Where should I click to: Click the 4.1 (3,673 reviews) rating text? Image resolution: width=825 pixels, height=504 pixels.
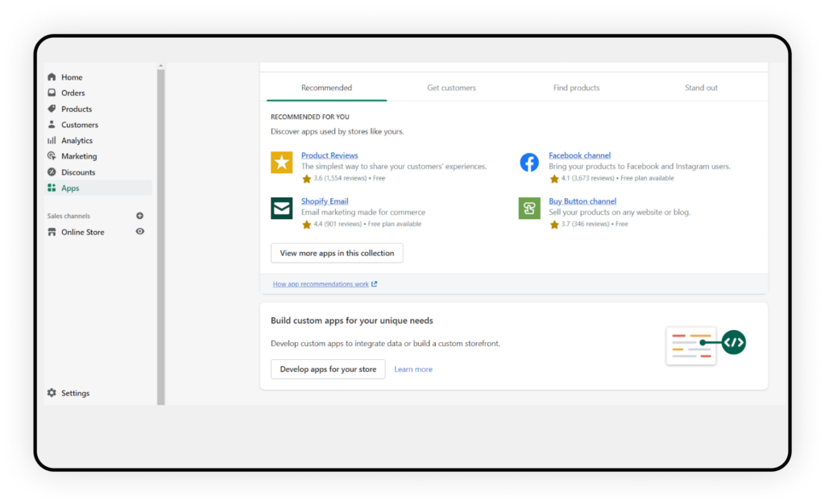click(587, 178)
